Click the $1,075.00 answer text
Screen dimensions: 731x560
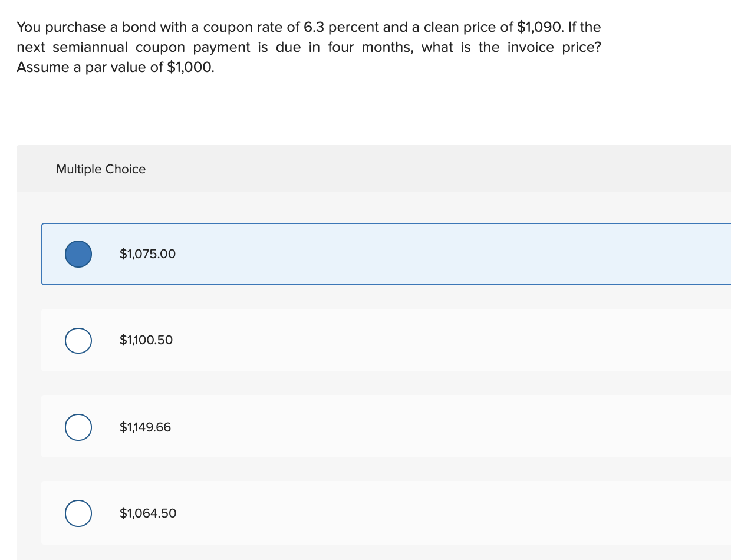point(147,254)
